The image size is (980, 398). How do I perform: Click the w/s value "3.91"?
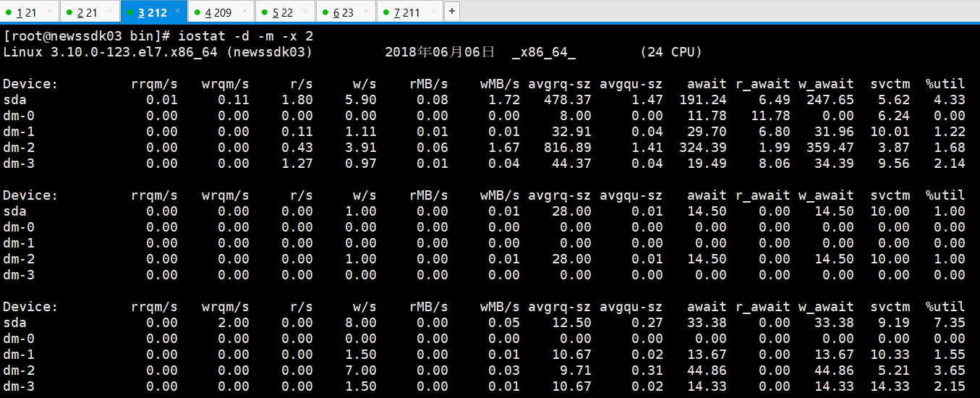361,148
